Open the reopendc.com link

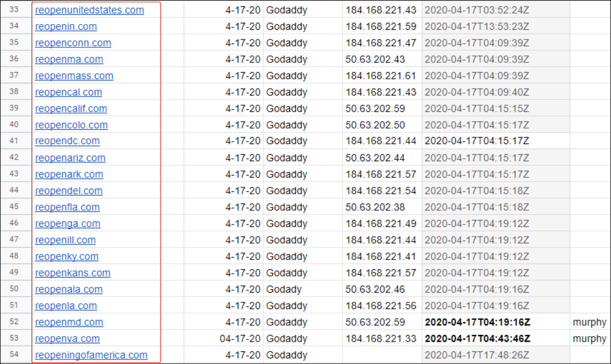point(67,141)
